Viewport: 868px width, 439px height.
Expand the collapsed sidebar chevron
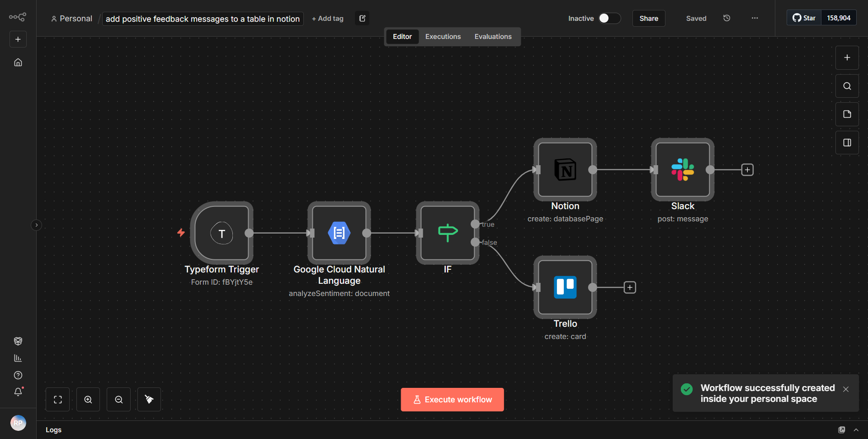point(37,225)
